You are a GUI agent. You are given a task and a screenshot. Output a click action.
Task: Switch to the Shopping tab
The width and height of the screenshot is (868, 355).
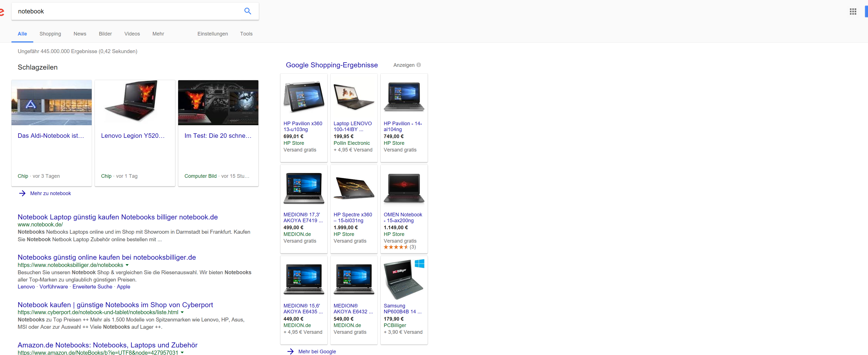click(x=50, y=34)
